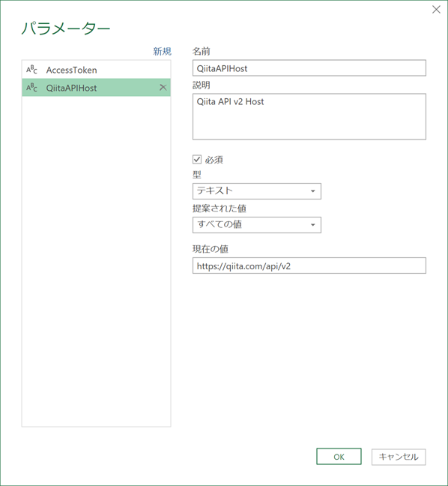Close the パラメーター dialog window
This screenshot has width=448, height=486.
point(436,10)
